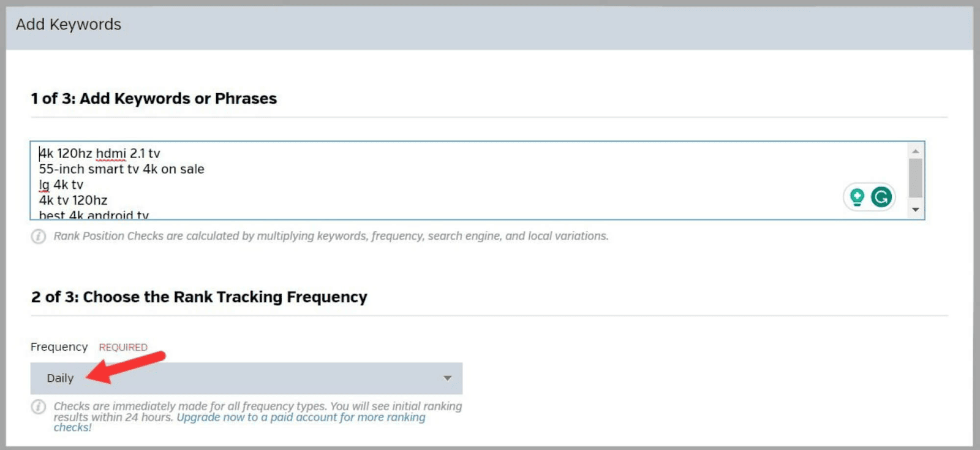Screen dimensions: 980x450
Task: Open the 'Upgrade now to a paid account' link
Action: pos(300,417)
